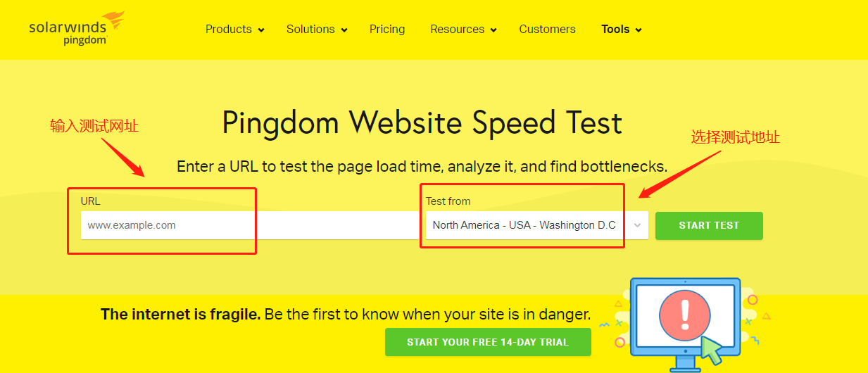Open the Products menu
868x373 pixels.
click(228, 30)
